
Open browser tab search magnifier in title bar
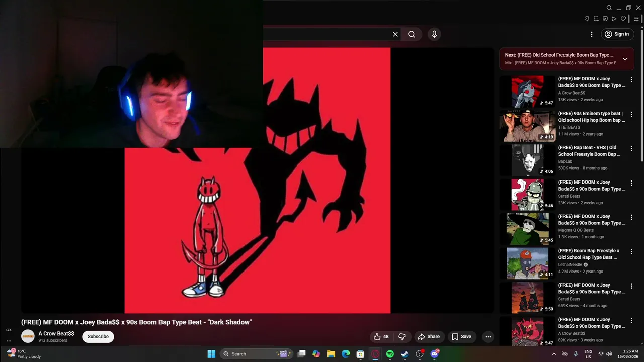click(609, 8)
